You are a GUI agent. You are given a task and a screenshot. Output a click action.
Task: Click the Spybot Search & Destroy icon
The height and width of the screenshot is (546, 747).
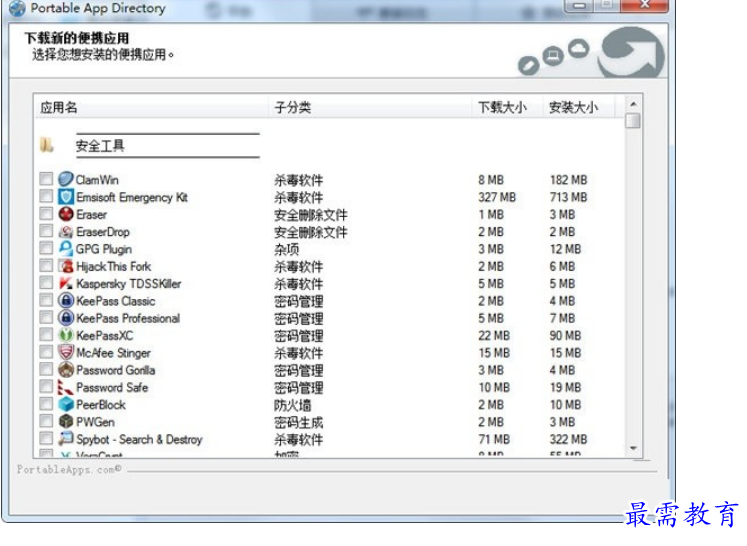point(66,439)
